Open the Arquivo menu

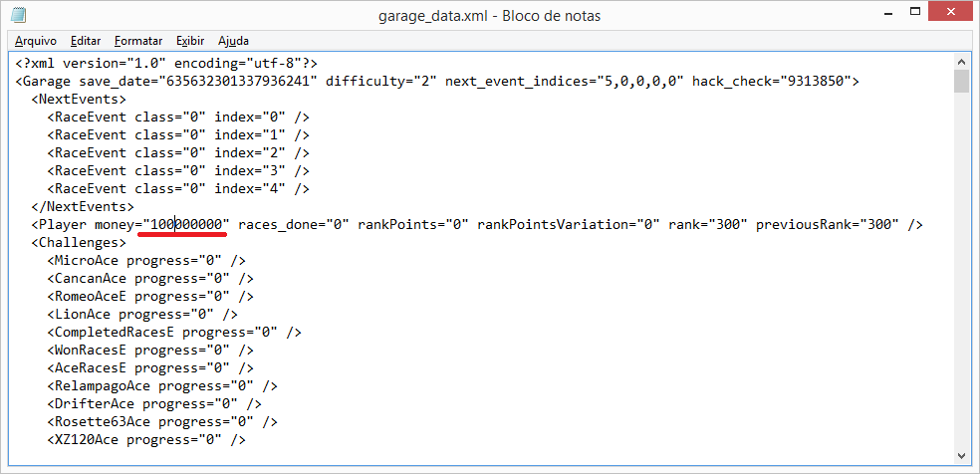(x=35, y=41)
